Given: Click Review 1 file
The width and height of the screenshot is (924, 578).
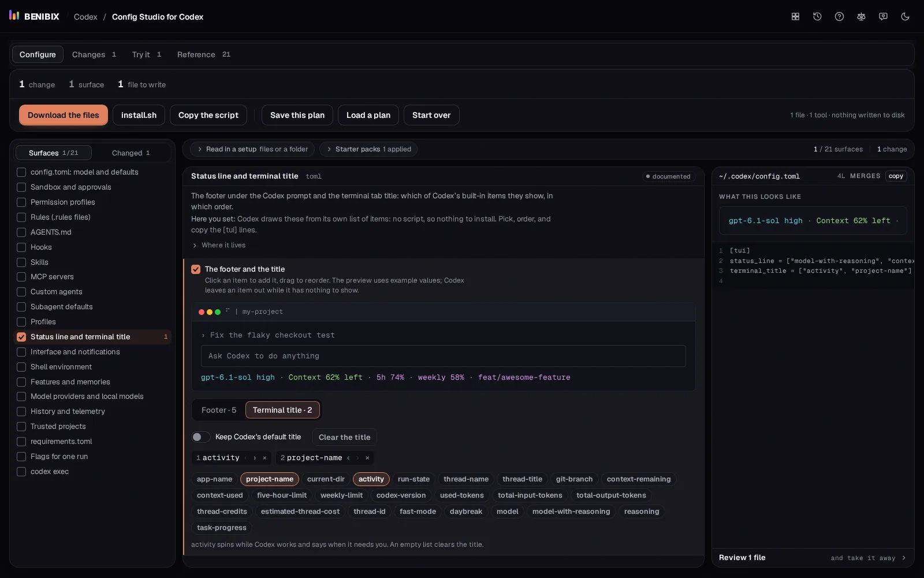Looking at the screenshot, I should (x=742, y=558).
